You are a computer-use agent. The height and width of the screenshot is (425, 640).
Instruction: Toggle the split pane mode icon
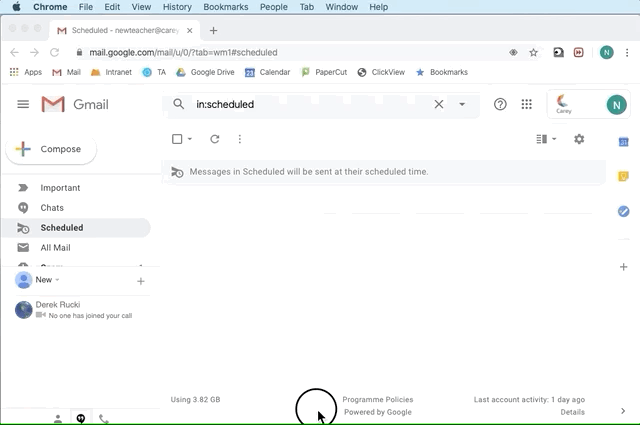click(541, 139)
